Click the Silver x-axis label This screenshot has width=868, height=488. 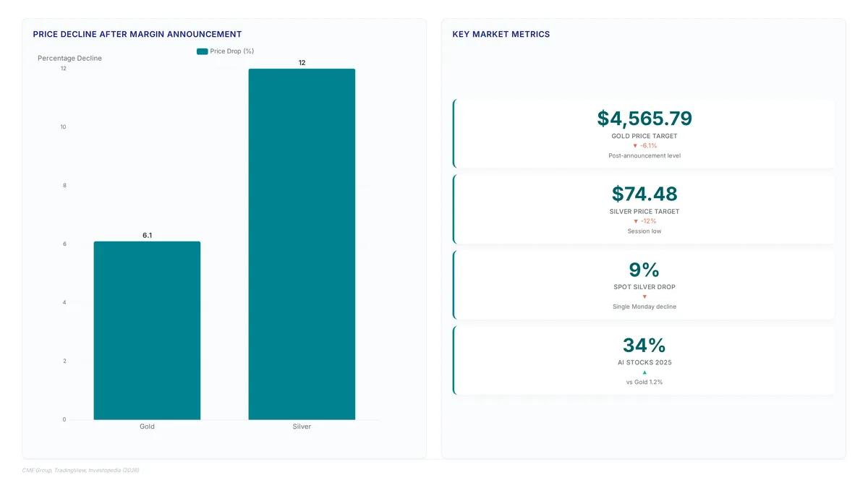pyautogui.click(x=302, y=427)
